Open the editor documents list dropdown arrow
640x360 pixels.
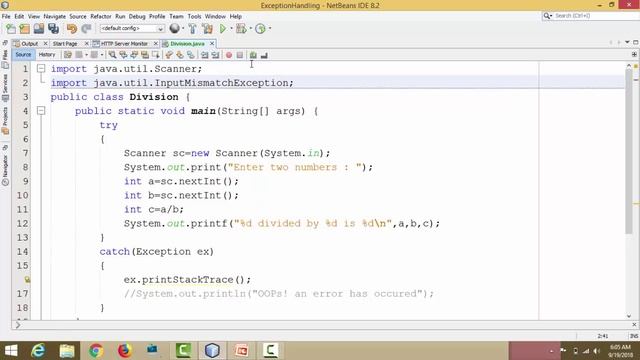pos(627,42)
